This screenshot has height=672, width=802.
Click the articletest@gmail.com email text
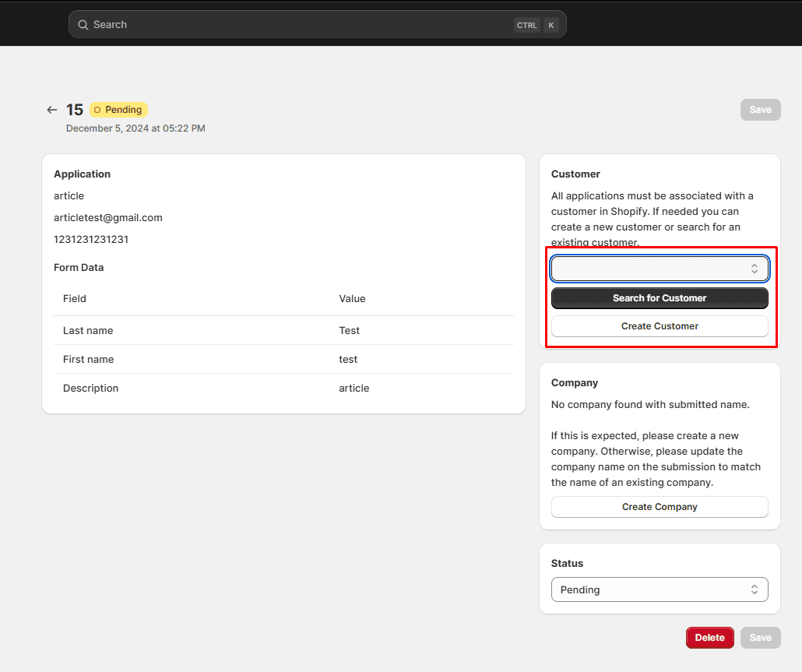(108, 218)
